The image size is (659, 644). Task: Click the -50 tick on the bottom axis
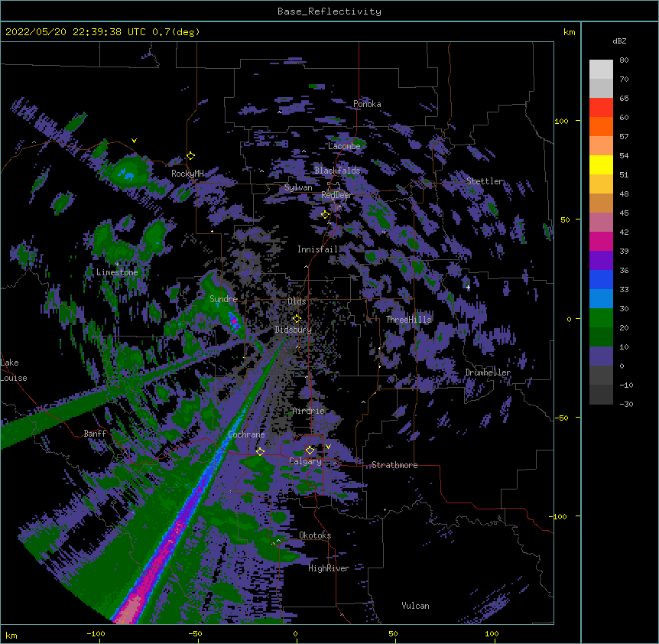[195, 633]
